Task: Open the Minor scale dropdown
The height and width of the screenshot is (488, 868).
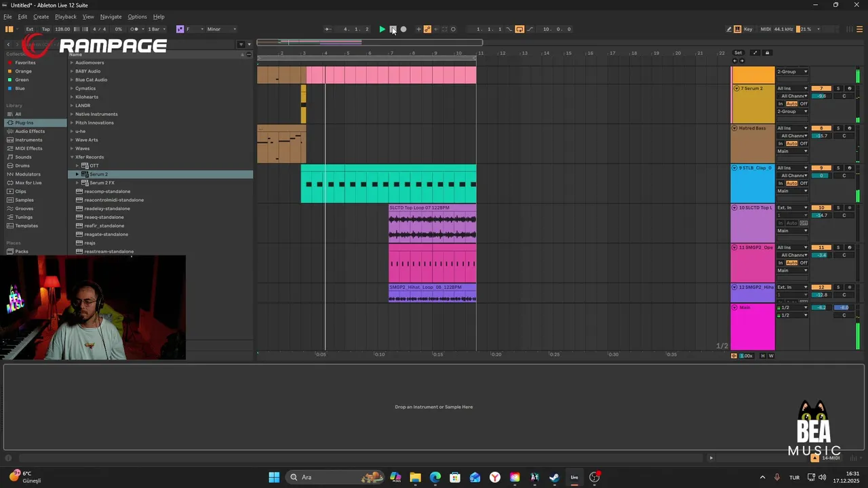Action: [x=222, y=29]
